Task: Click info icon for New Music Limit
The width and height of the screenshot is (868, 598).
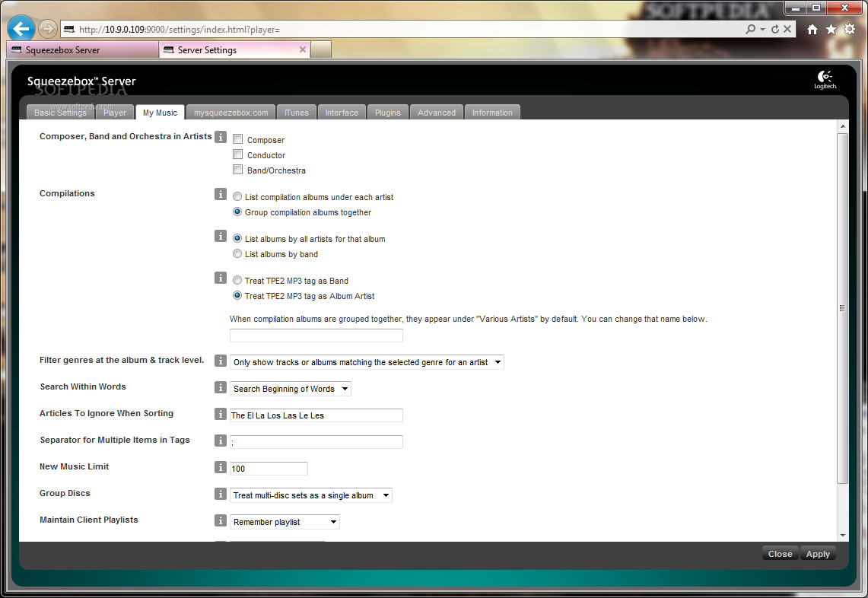Action: 221,467
